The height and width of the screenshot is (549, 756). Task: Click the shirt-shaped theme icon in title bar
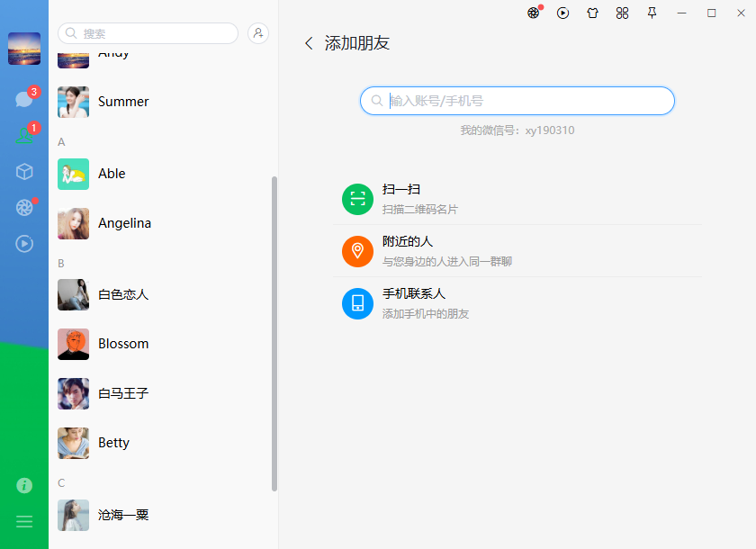point(592,13)
